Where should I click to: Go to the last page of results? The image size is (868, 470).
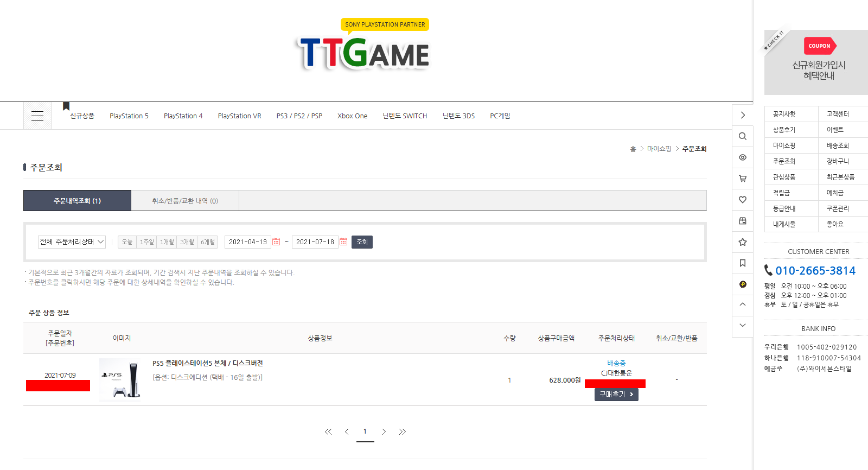tap(402, 432)
